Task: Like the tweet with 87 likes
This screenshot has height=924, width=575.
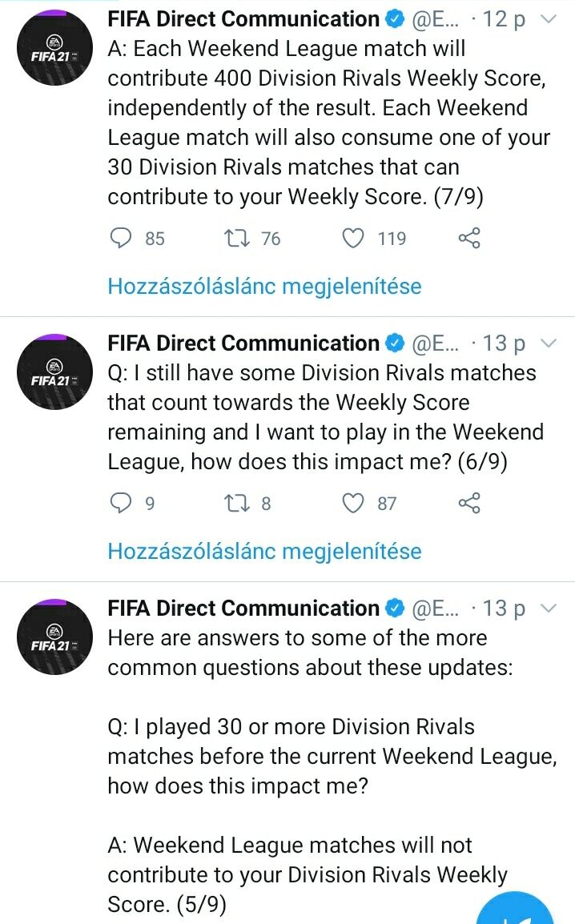Action: 353,503
